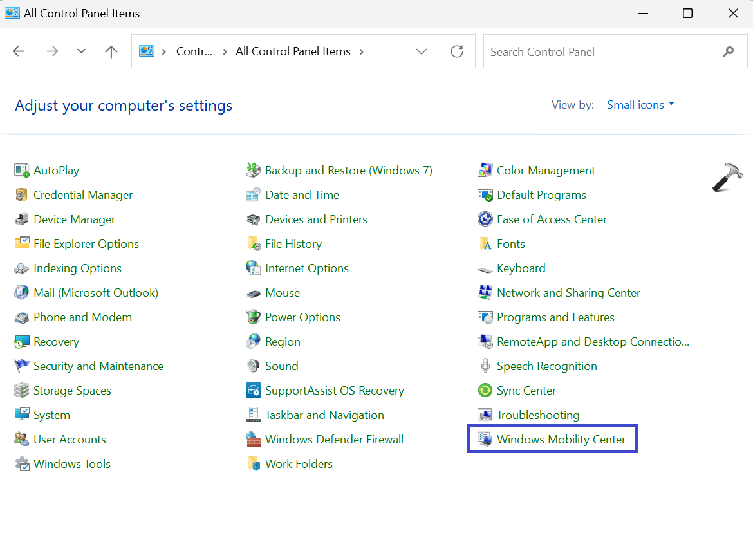Image resolution: width=753 pixels, height=560 pixels.
Task: Open the Windows Defender Firewall brick icon
Action: coord(253,440)
